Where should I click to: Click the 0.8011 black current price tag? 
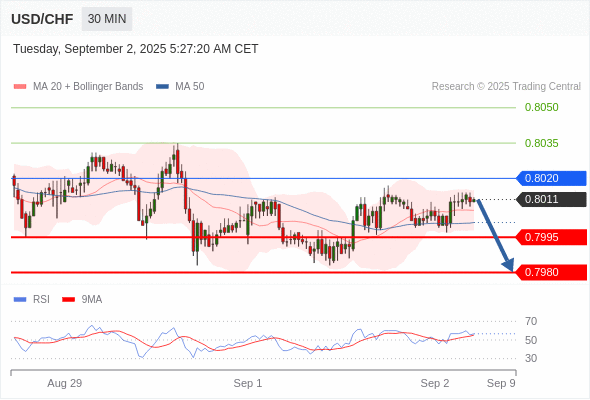[551, 199]
